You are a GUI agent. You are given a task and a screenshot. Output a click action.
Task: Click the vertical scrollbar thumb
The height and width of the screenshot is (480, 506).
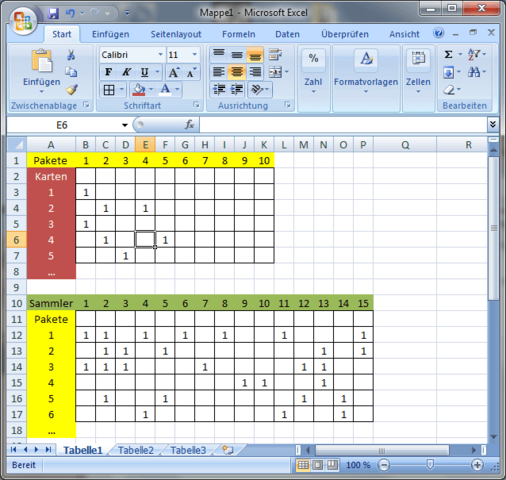[x=494, y=228]
